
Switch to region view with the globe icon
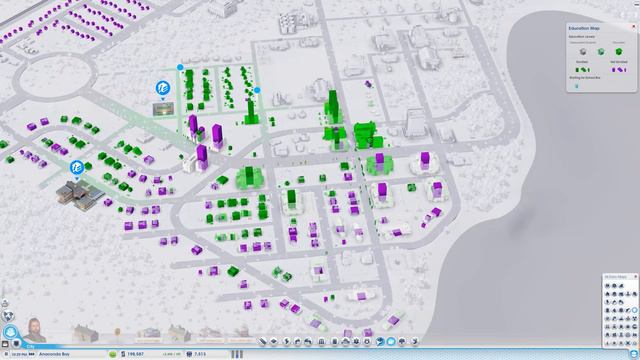point(7,316)
